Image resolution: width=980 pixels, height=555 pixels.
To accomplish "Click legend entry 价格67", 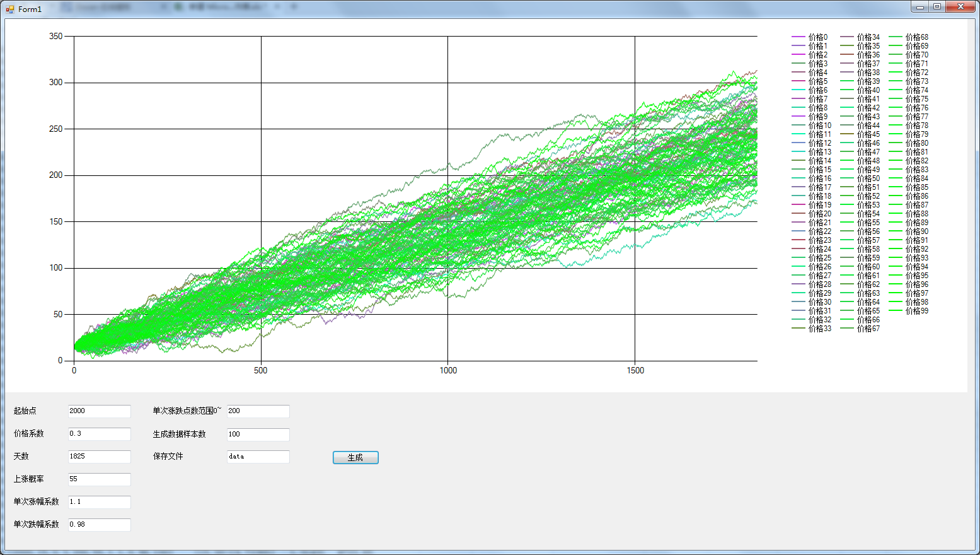I will (860, 329).
